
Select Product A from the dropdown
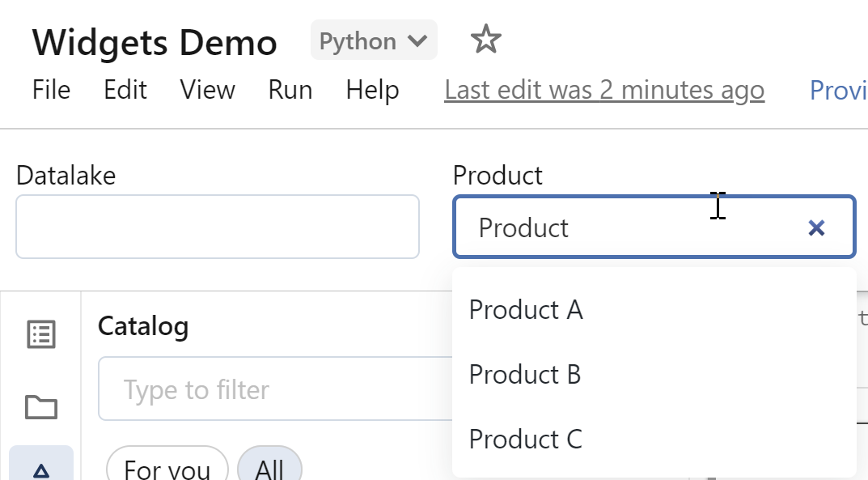point(525,309)
